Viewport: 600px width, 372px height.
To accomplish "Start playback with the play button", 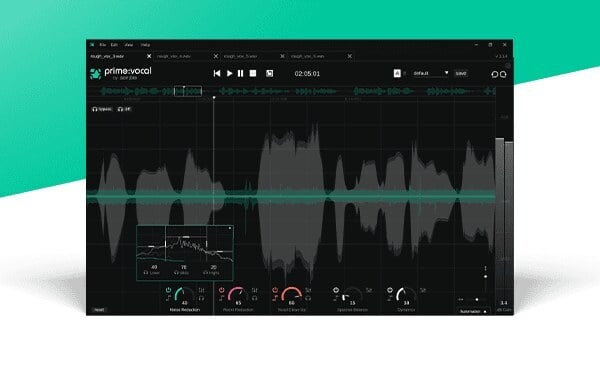I will pos(229,73).
